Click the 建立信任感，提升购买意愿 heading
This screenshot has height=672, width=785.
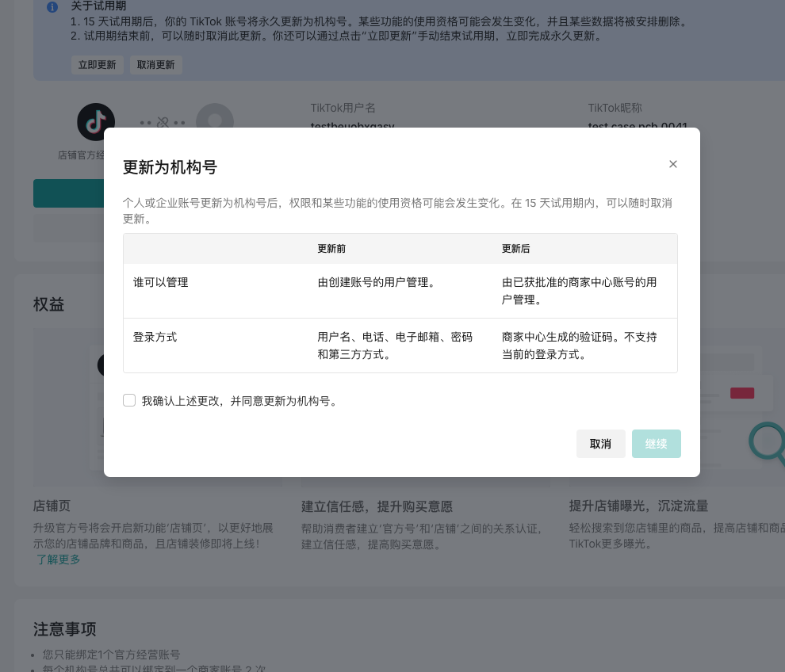[x=377, y=506]
